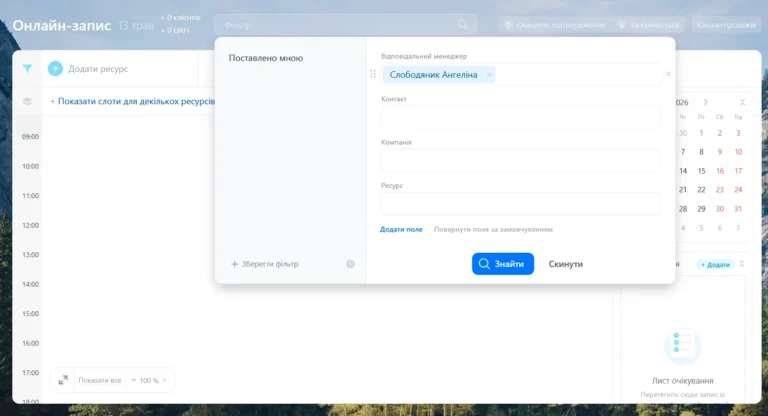This screenshot has height=416, width=768.
Task: Select calendar date 2
Action: pos(720,133)
